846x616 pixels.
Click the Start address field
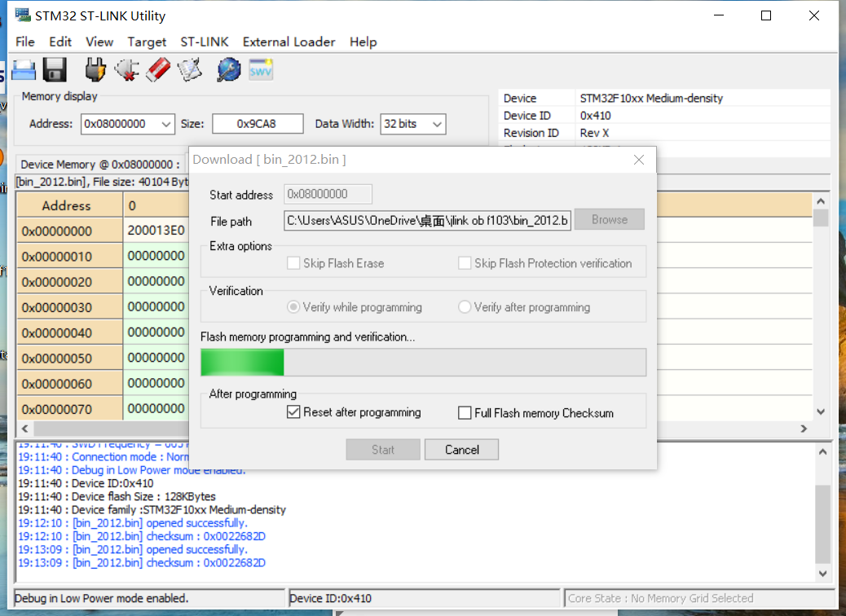328,194
